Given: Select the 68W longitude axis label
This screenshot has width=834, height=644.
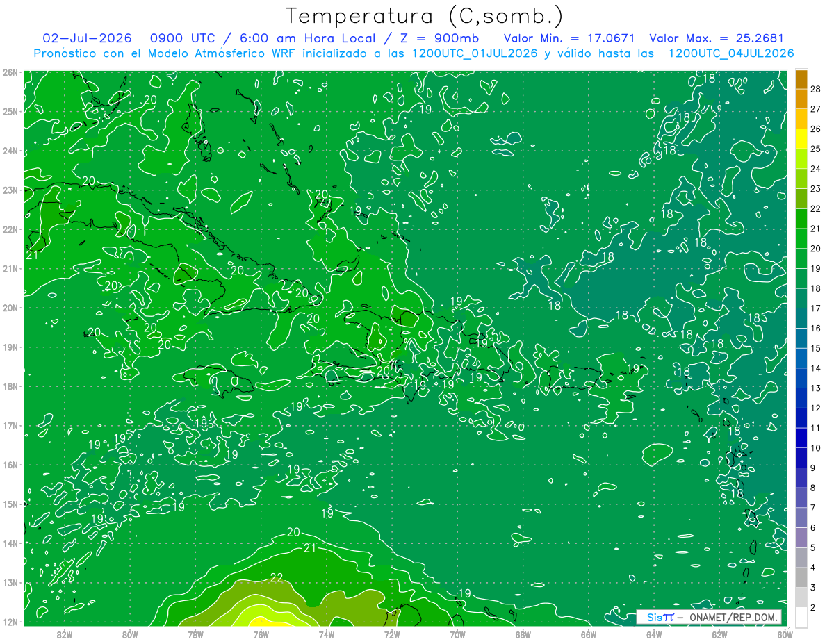Looking at the screenshot, I should (523, 634).
